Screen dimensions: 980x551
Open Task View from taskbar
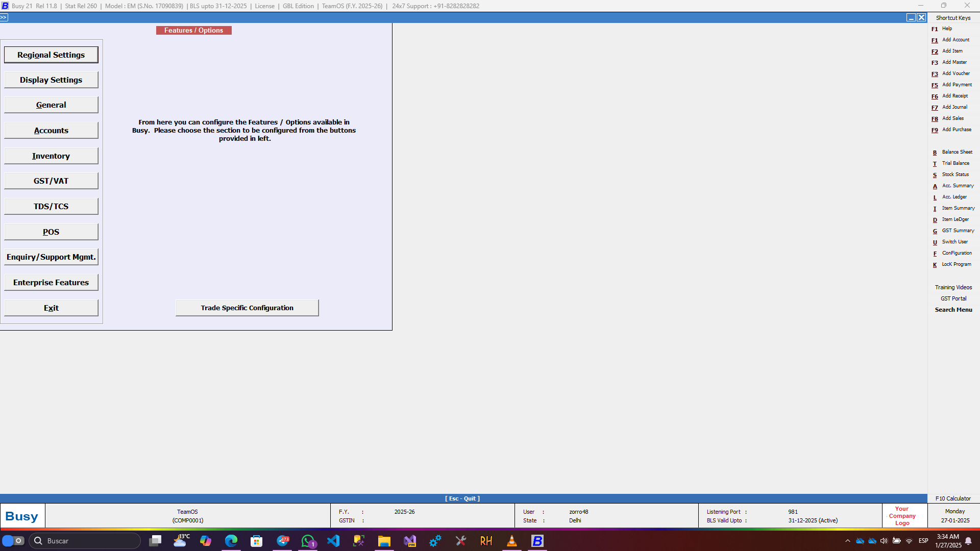click(x=155, y=541)
